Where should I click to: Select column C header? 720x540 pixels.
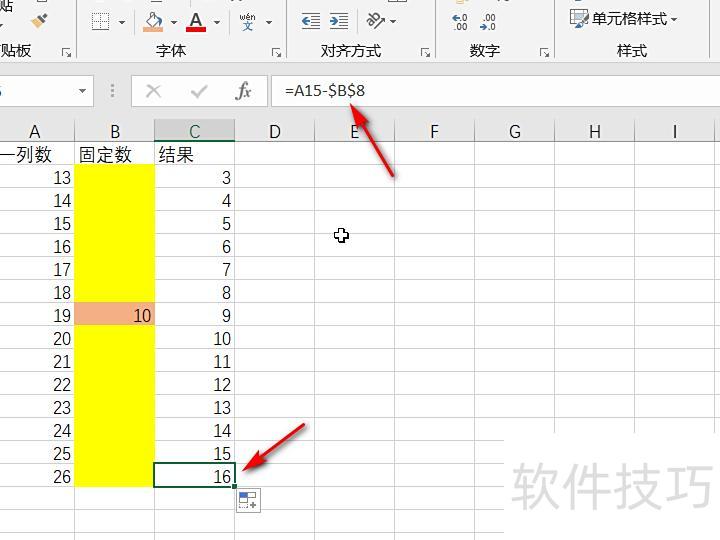pos(194,131)
